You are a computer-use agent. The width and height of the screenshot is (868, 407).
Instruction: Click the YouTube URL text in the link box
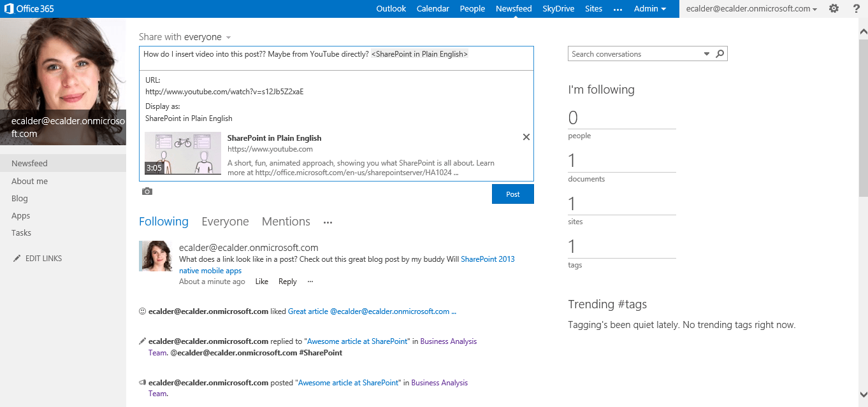(x=224, y=92)
